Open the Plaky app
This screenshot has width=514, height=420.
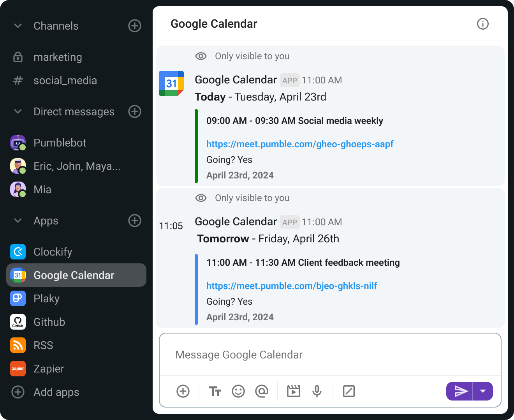tap(76, 298)
